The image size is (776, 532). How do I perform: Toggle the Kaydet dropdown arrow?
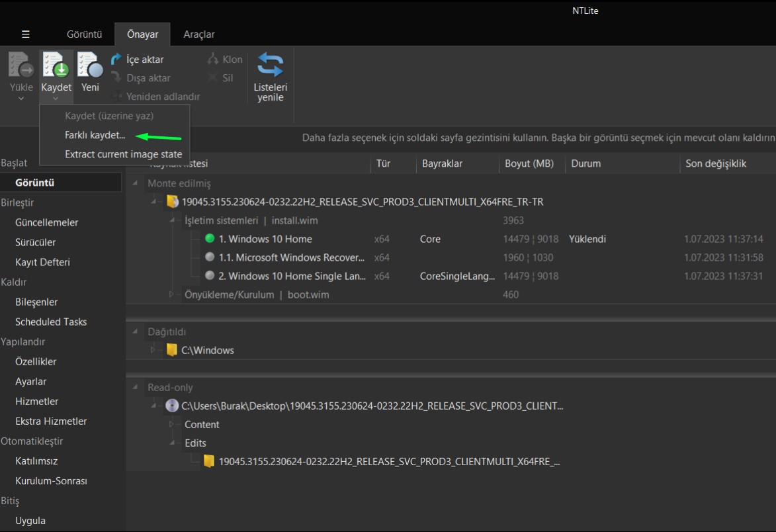pyautogui.click(x=56, y=99)
